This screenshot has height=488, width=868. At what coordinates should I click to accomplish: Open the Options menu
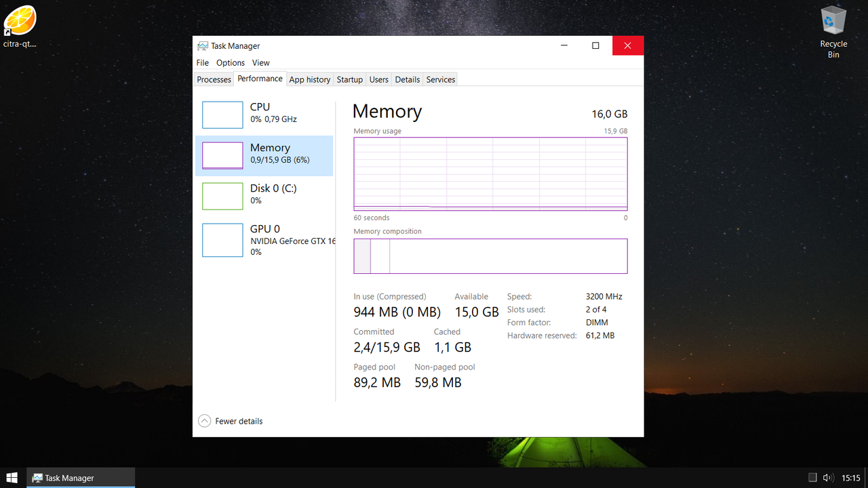click(230, 62)
